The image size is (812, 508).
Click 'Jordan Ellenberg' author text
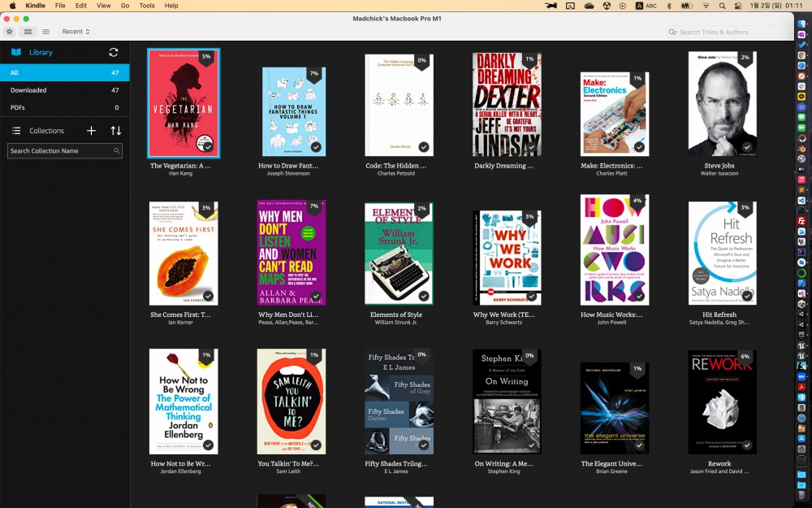(181, 471)
